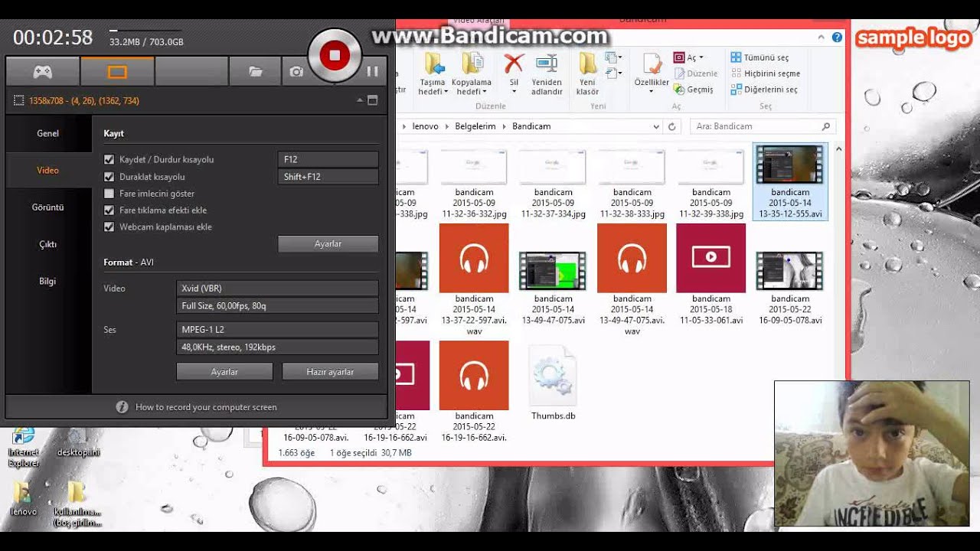Click Hiçbirini seçme in ribbon

[x=766, y=73]
